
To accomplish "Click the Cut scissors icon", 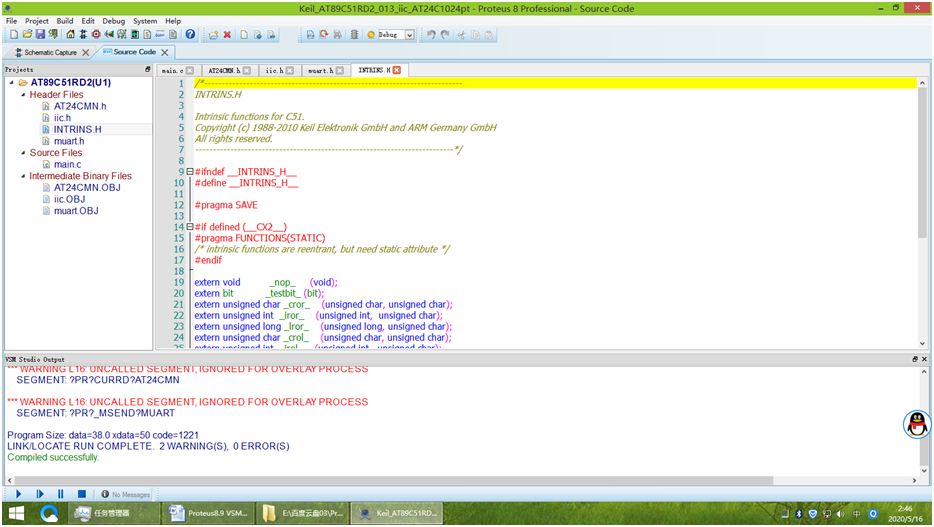I will pos(461,35).
